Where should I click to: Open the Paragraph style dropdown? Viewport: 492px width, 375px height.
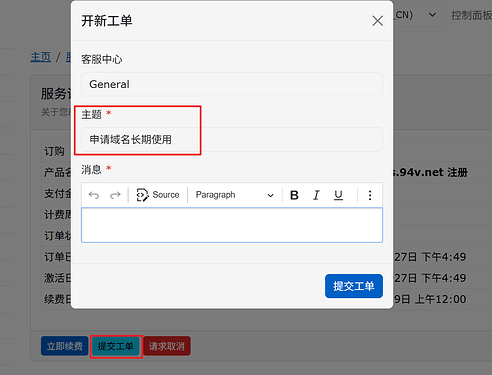coord(235,195)
